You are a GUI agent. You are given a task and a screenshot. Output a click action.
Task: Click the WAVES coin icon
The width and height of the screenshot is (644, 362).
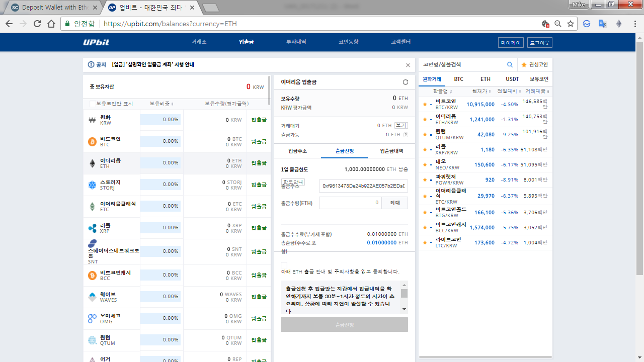tap(92, 297)
